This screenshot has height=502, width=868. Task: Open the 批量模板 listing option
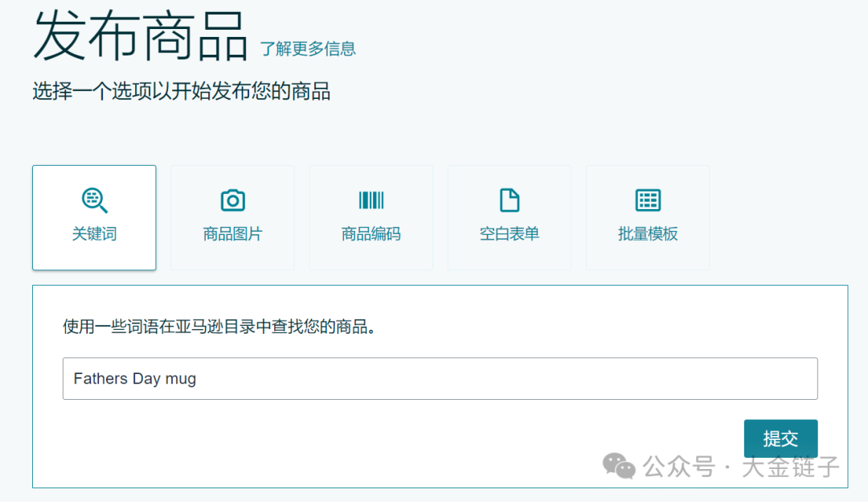coord(647,217)
